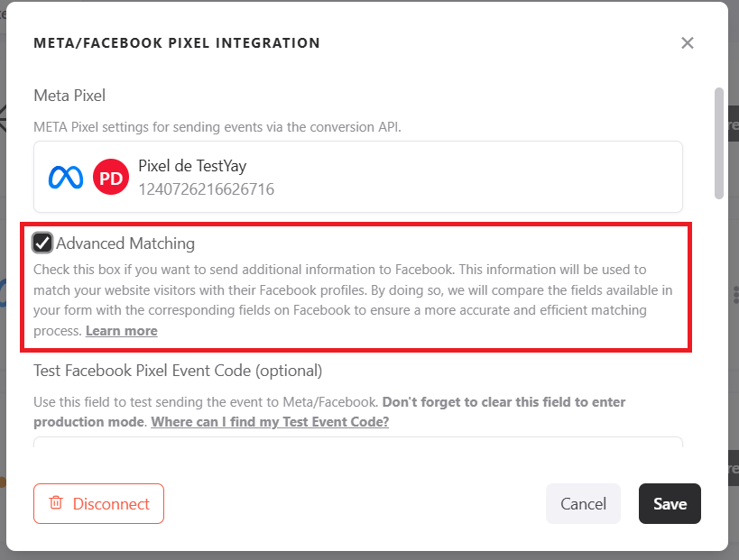Click the Advanced Matching label text
The height and width of the screenshot is (560, 739).
(x=125, y=243)
